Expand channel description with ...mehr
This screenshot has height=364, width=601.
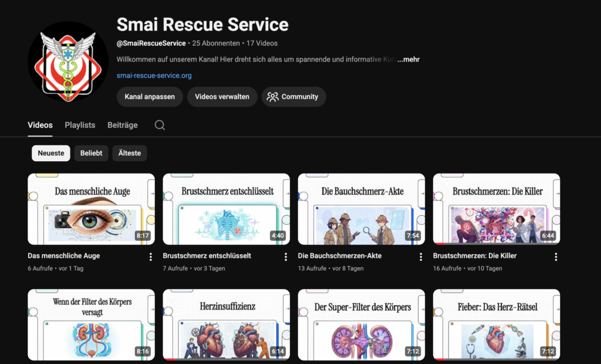point(408,59)
